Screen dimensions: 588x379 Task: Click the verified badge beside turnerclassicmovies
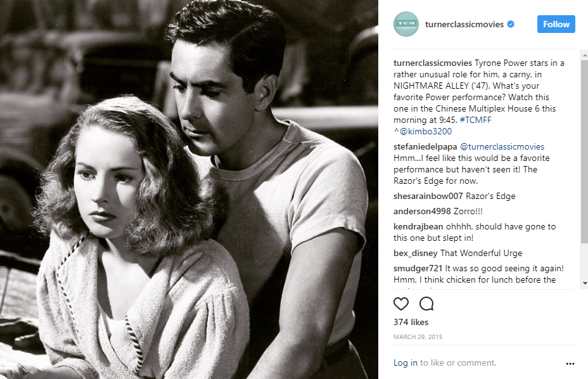(511, 24)
